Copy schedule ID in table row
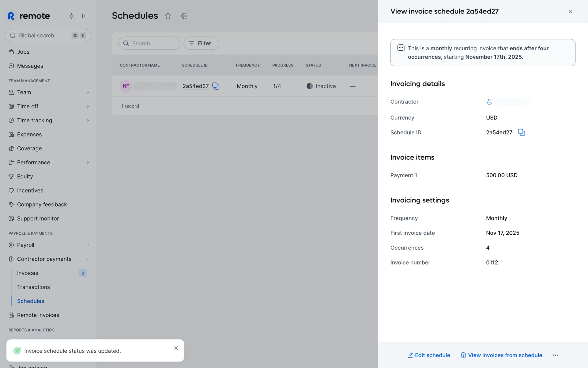 pyautogui.click(x=216, y=86)
